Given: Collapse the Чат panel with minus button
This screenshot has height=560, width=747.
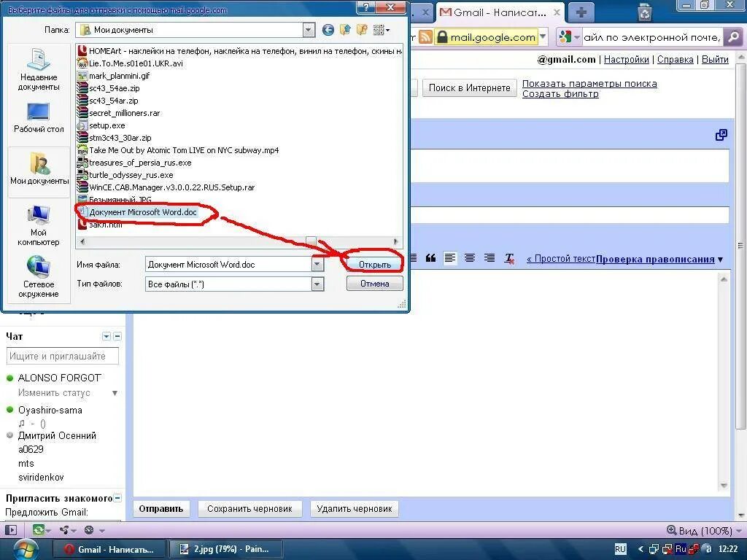Looking at the screenshot, I should tap(117, 337).
